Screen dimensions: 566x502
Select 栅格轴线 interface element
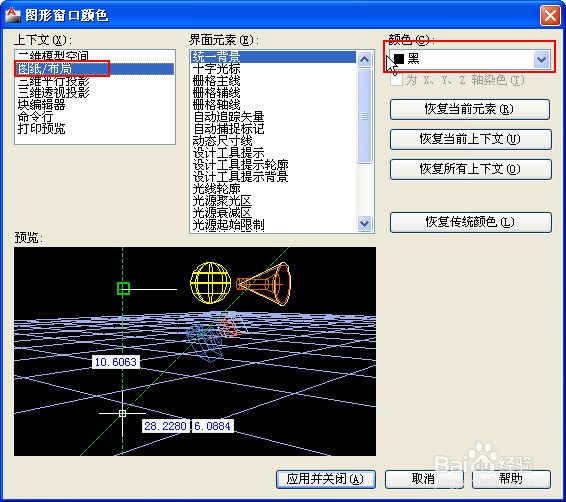coord(273,105)
